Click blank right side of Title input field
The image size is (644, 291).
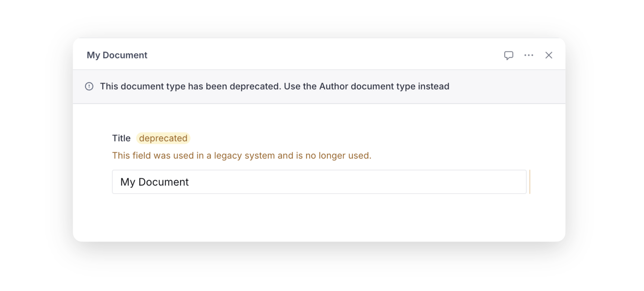[x=450, y=182]
